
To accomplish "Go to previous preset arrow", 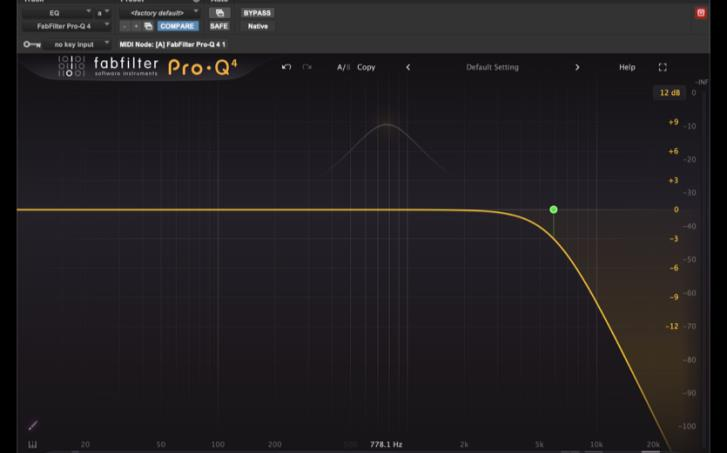I will click(x=408, y=67).
